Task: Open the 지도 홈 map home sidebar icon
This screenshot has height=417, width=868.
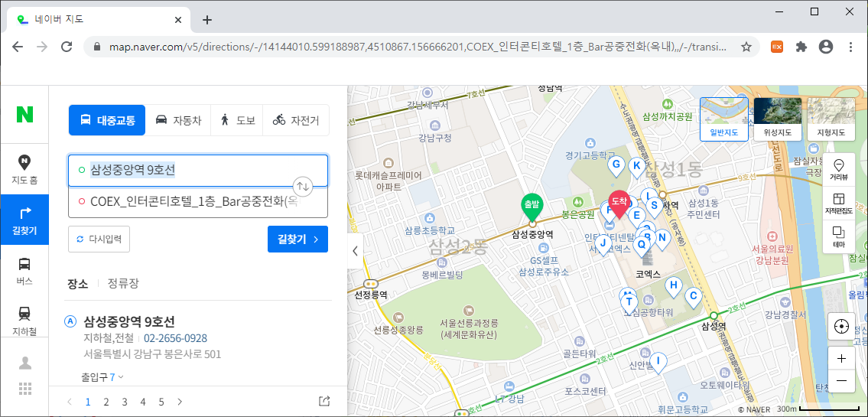Action: [24, 170]
